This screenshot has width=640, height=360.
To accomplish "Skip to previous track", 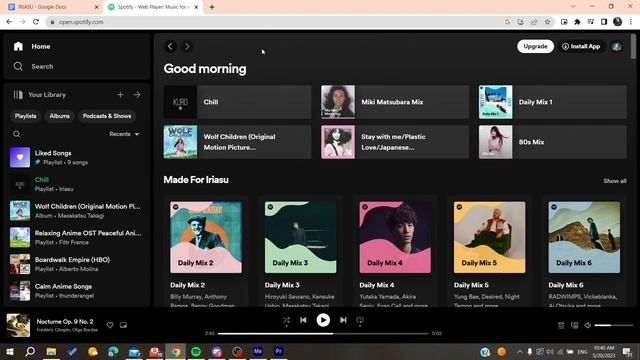I will 303,320.
